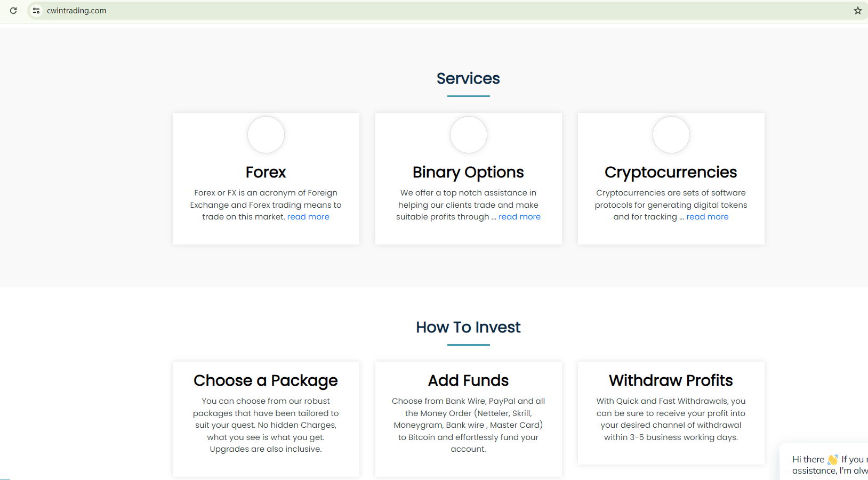Click the Cryptocurrencies card heading
Viewport: 868px width, 480px height.
pyautogui.click(x=671, y=172)
